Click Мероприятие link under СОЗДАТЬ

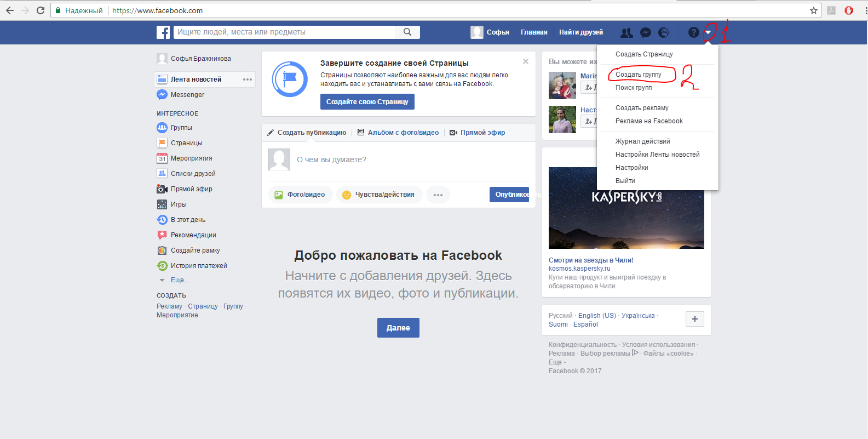tap(177, 315)
